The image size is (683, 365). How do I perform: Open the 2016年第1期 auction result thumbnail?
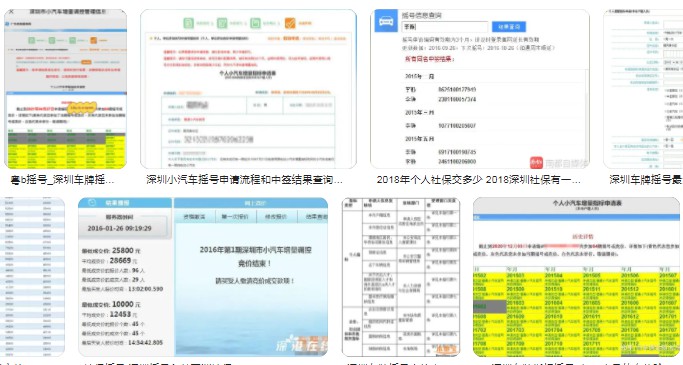tap(203, 277)
